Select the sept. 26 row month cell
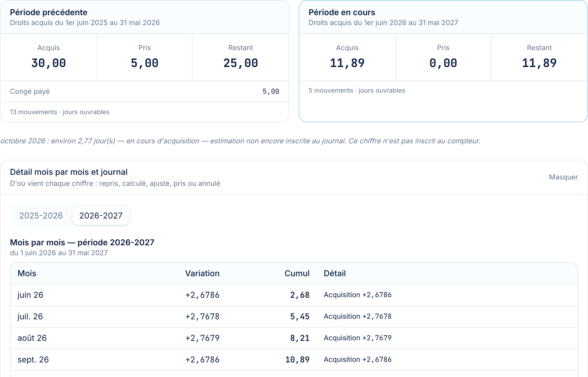588x377 pixels. pos(33,360)
